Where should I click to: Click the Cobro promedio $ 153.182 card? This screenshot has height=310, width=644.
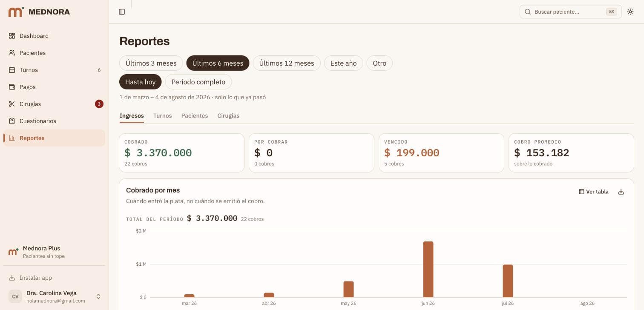[x=571, y=153]
